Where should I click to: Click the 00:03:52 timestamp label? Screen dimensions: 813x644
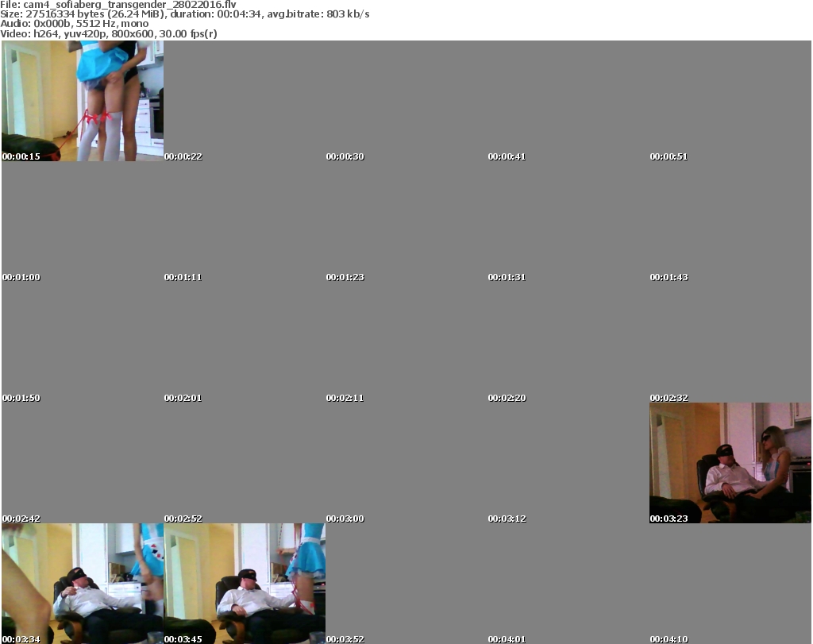345,639
